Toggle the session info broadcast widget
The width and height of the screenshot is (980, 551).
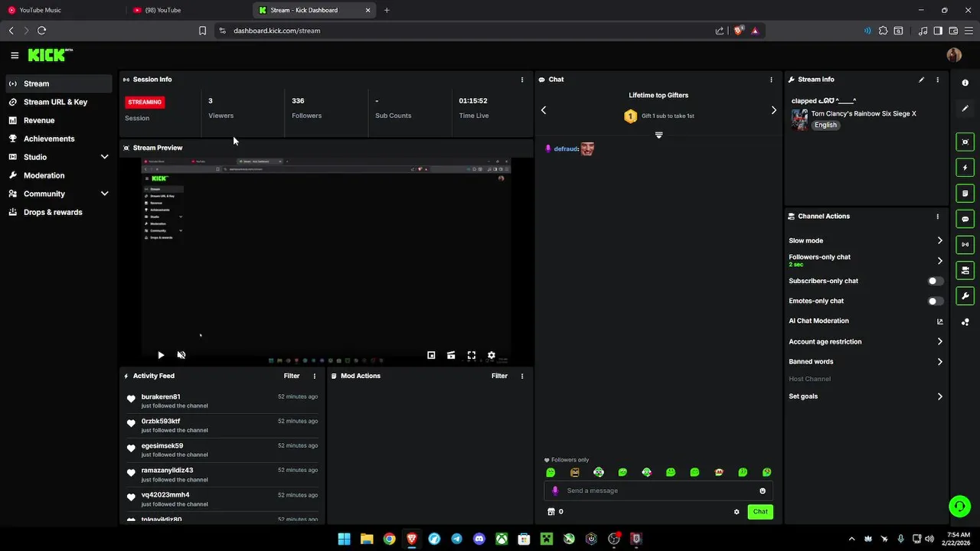pos(965,245)
